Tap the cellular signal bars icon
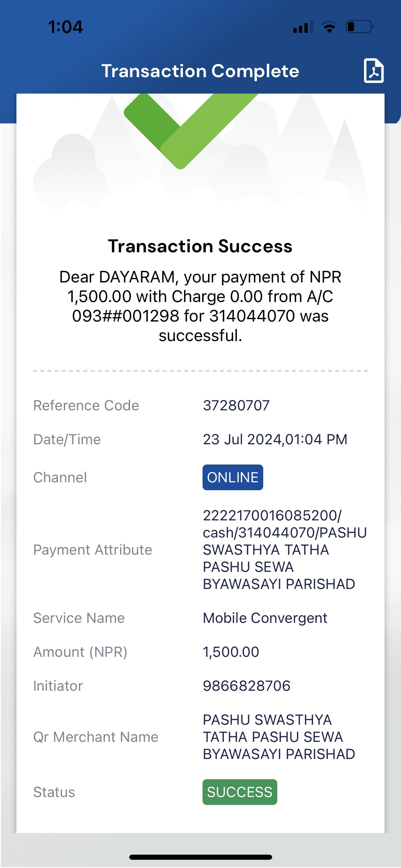Viewport: 401px width, 868px height. [303, 27]
